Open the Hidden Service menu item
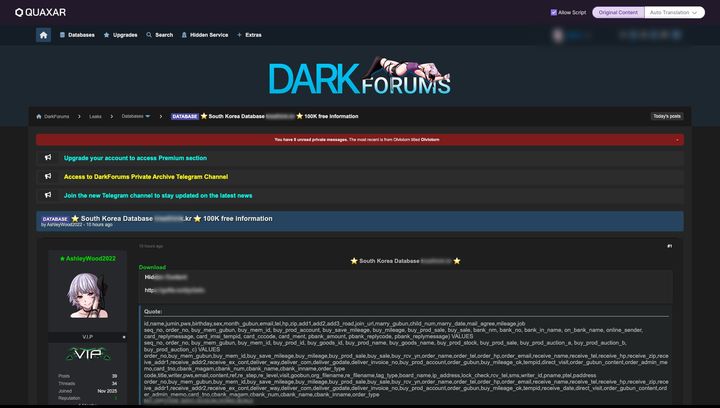The height and width of the screenshot is (408, 720). pos(205,34)
